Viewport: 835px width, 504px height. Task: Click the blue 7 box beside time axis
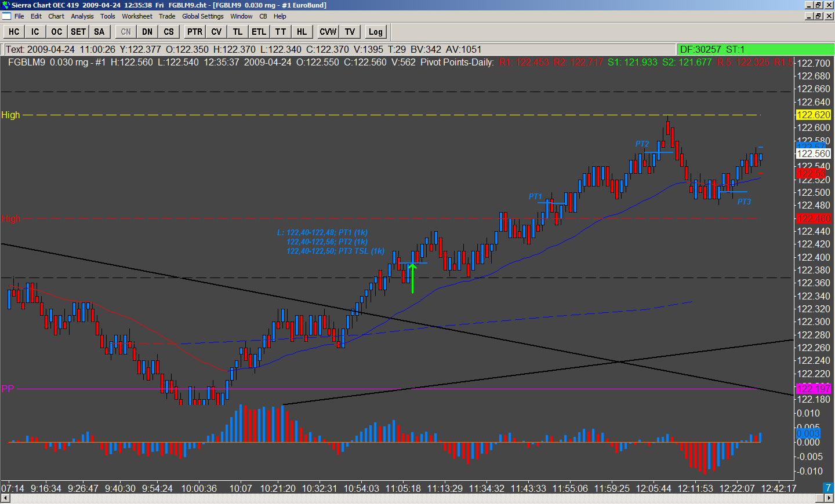coord(828,488)
